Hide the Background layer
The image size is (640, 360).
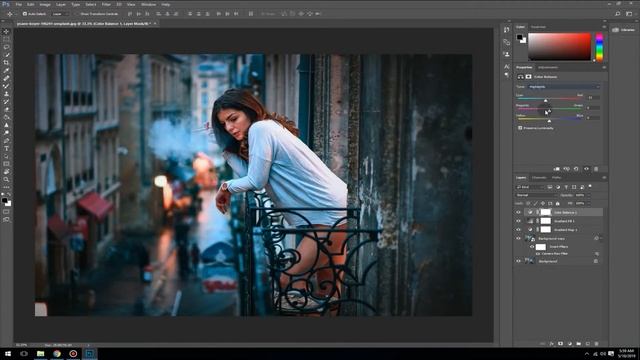(x=518, y=261)
